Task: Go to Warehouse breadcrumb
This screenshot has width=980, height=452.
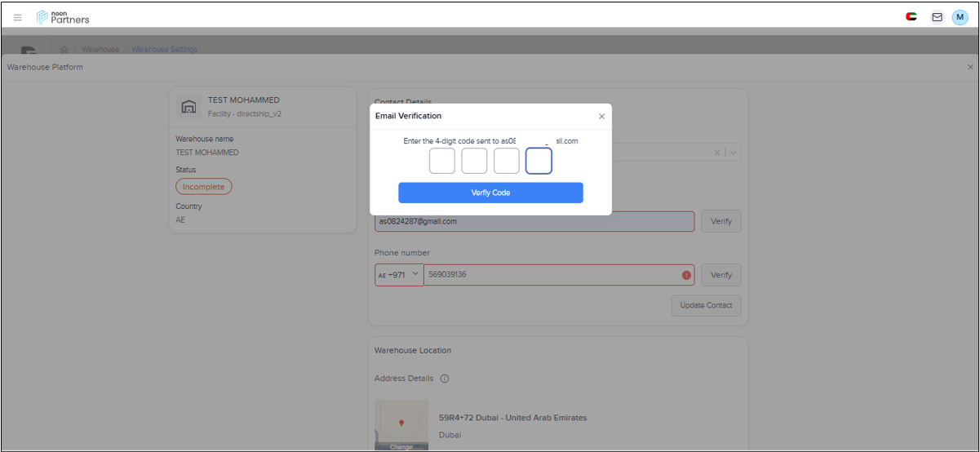Action: [x=100, y=50]
